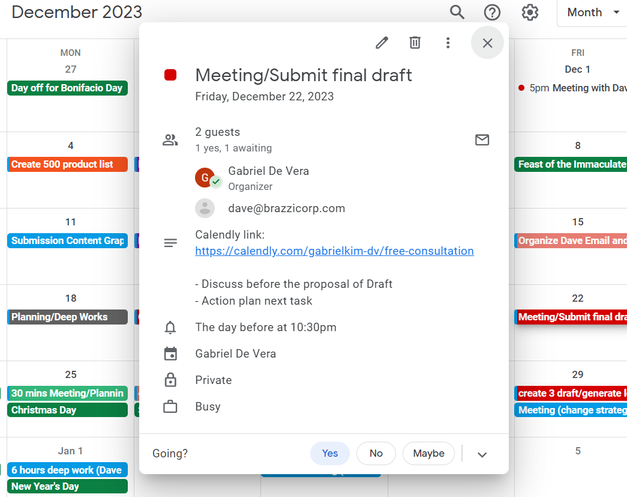Select guest dave@brazzicorp.com
This screenshot has height=497, width=627.
coord(286,208)
